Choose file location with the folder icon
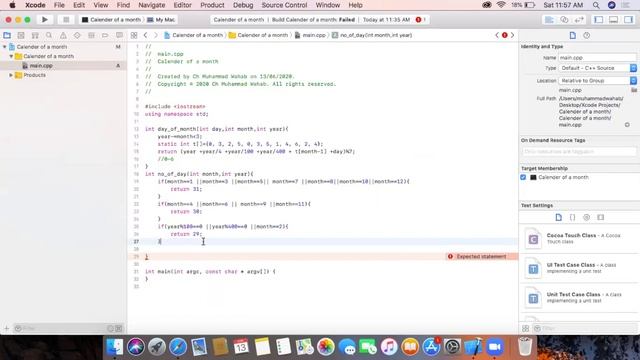The width and height of the screenshot is (640, 360). (x=634, y=90)
